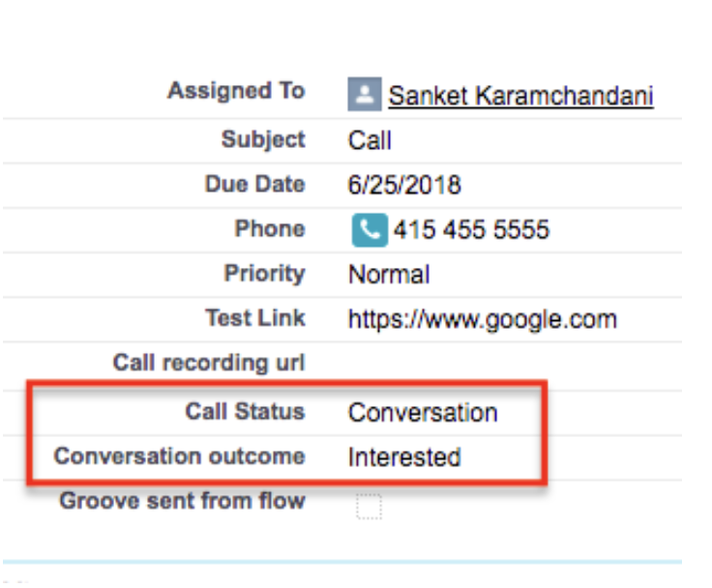
Task: Click the Call recording url label
Action: tap(209, 364)
